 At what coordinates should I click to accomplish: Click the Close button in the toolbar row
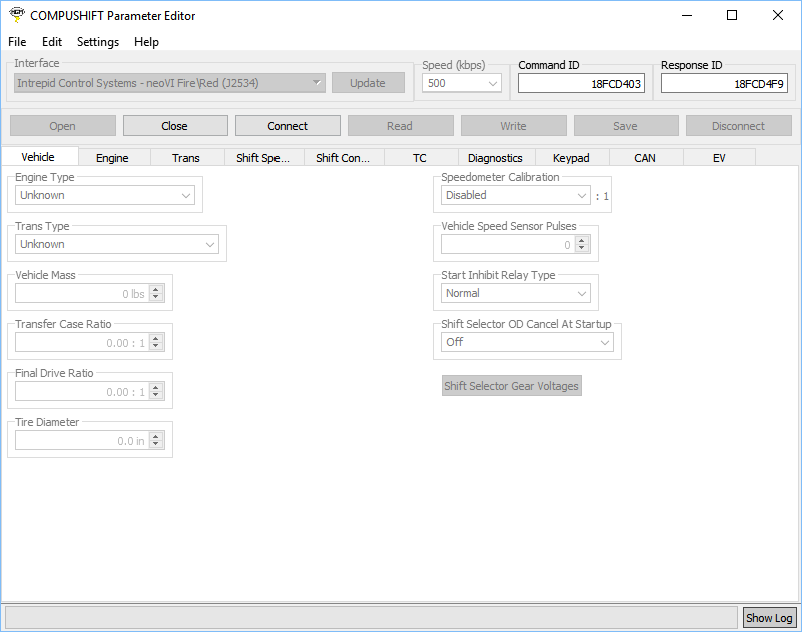[174, 126]
